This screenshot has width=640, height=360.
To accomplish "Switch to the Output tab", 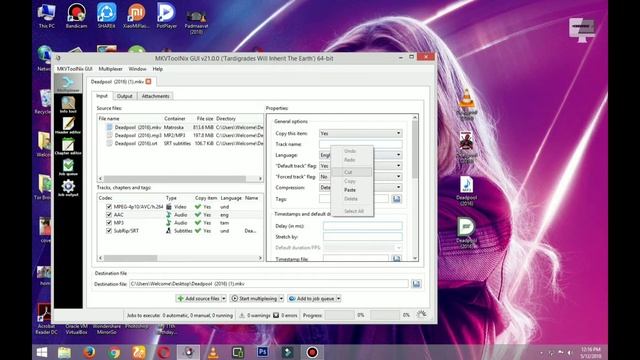I will pos(124,96).
